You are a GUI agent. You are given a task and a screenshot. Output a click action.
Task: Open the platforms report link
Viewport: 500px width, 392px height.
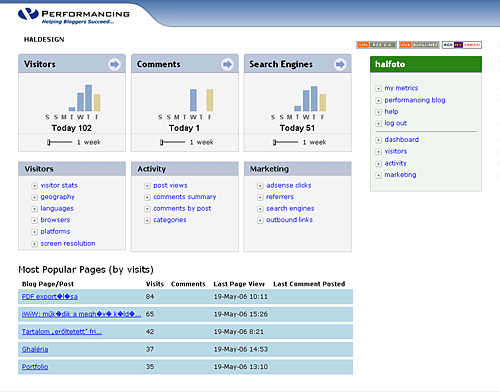(55, 232)
